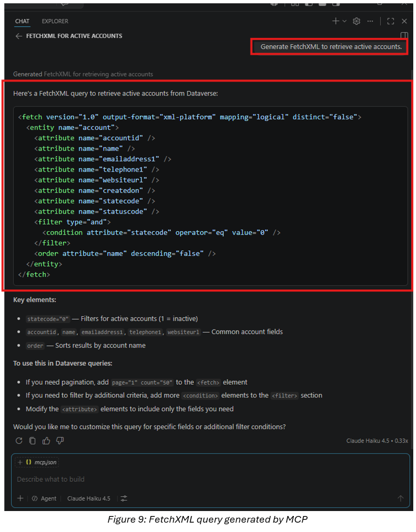Expand the new chat dropdown chevron
The height and width of the screenshot is (532, 416).
tap(344, 21)
